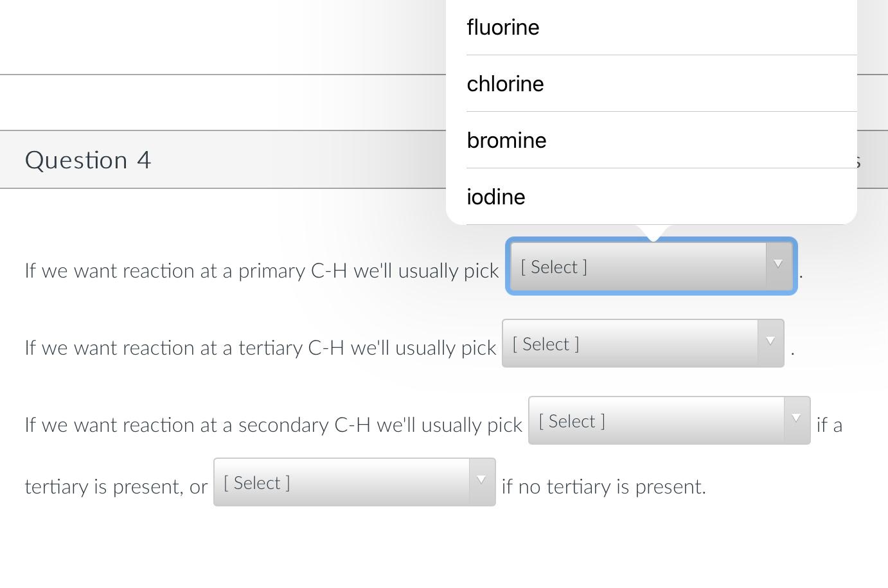Screen dimensions: 888x588
Task: Click the tertiary C-H sentence text
Action: (x=260, y=348)
